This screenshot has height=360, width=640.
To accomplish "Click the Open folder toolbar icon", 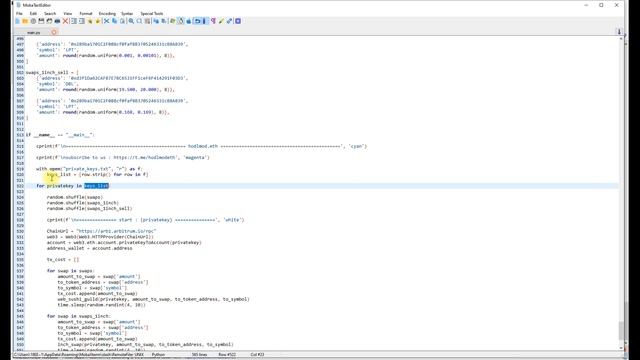I will pos(25,21).
